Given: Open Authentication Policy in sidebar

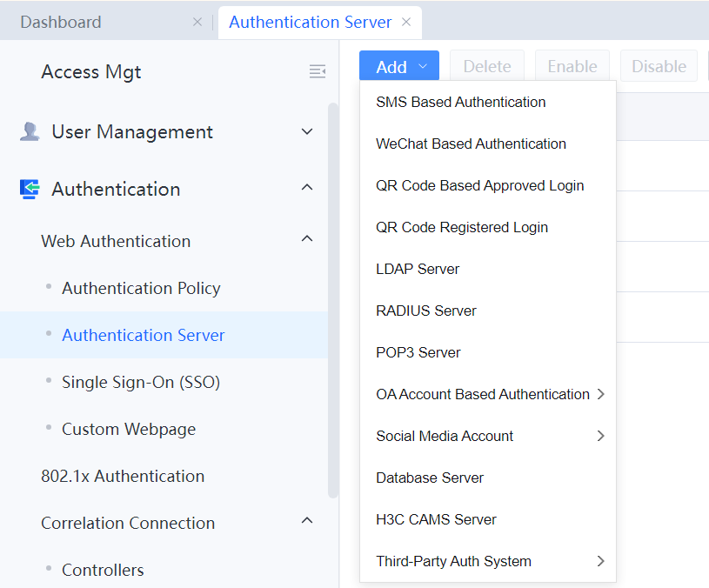Looking at the screenshot, I should [141, 288].
